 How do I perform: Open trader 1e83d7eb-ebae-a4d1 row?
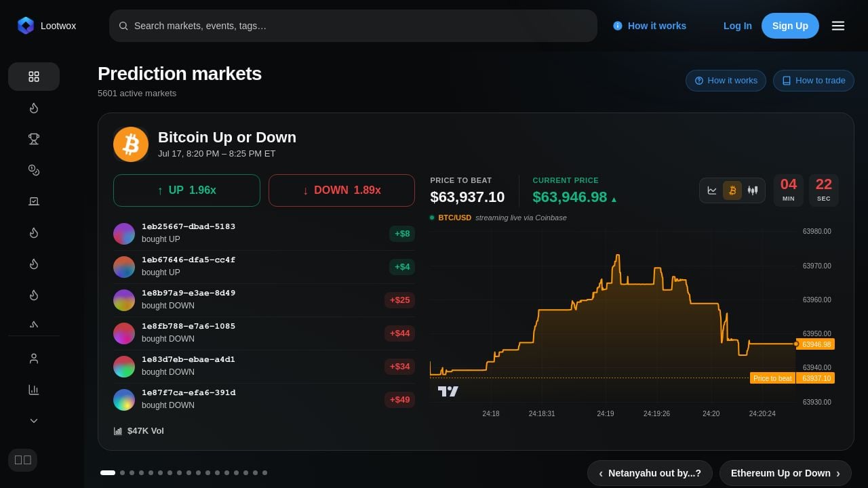[x=264, y=367]
